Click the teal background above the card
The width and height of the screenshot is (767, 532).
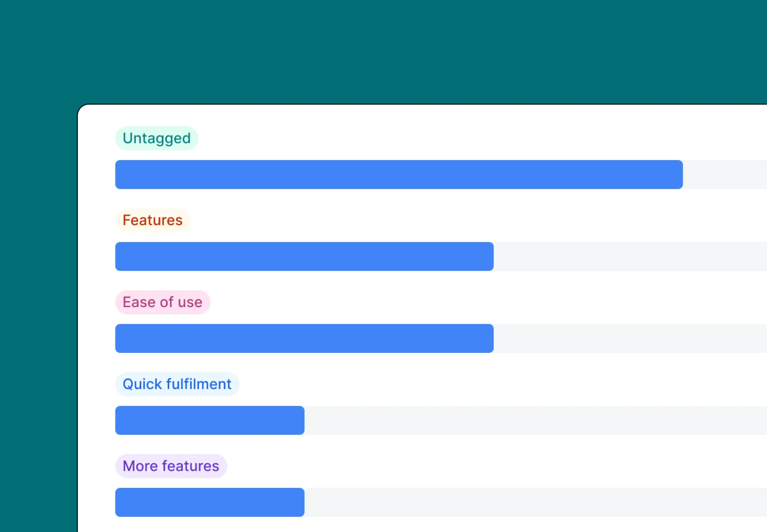(383, 50)
